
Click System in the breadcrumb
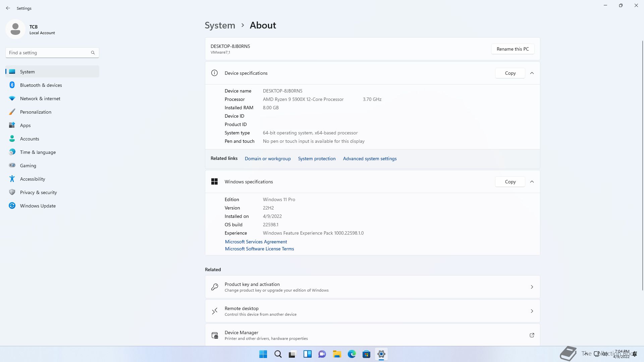click(x=220, y=25)
